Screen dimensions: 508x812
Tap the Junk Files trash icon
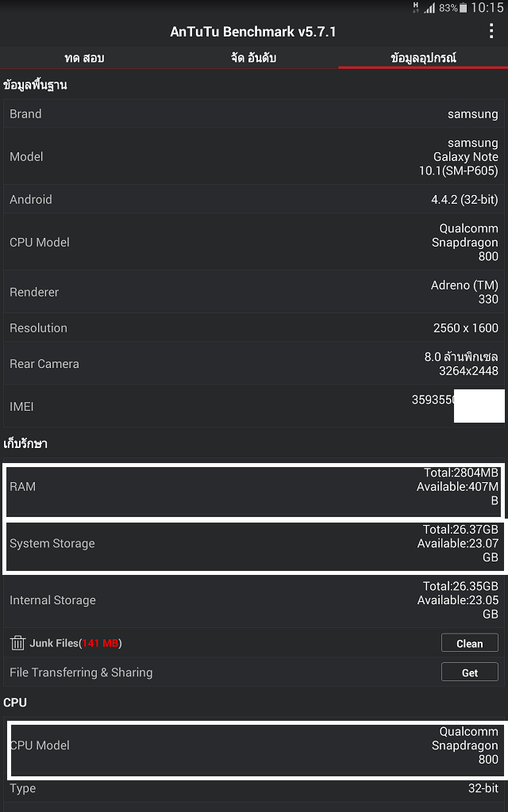click(17, 643)
